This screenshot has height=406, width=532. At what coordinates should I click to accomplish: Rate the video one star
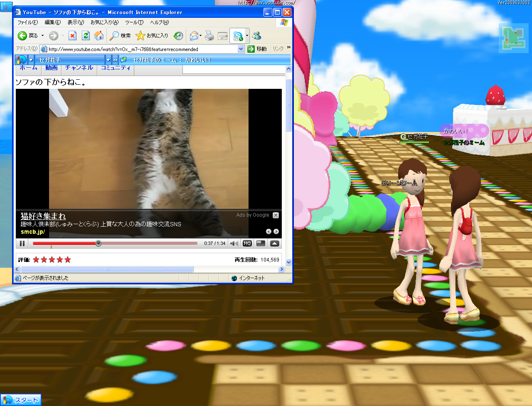point(36,260)
